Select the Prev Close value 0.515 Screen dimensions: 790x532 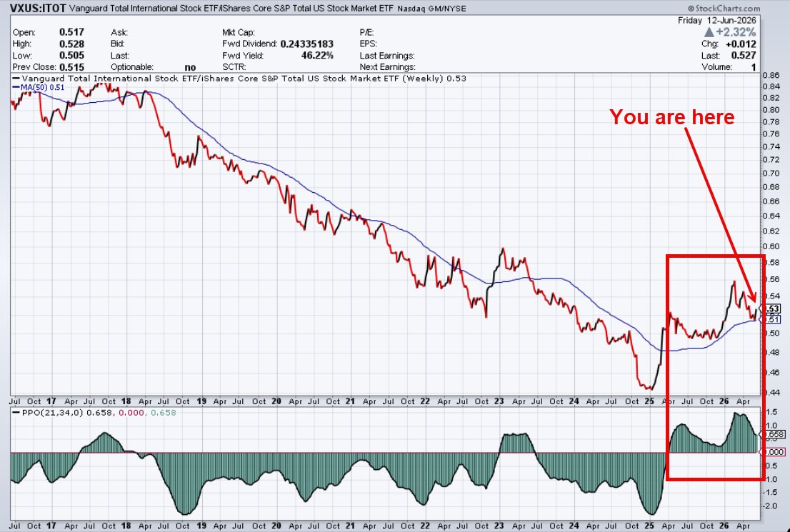71,67
